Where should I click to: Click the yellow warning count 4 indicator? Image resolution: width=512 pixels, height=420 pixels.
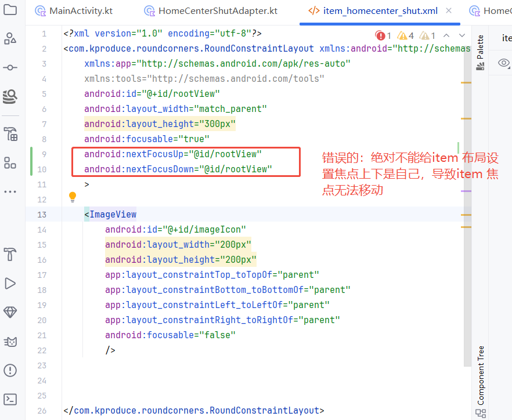coord(406,35)
